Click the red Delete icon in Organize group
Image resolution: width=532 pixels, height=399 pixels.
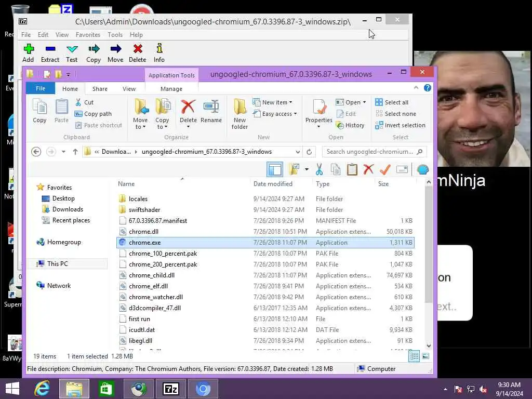tap(188, 107)
